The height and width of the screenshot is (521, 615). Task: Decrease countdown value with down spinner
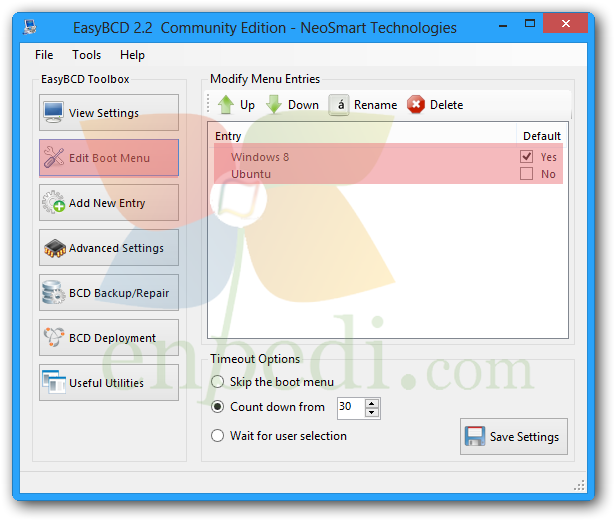[371, 412]
